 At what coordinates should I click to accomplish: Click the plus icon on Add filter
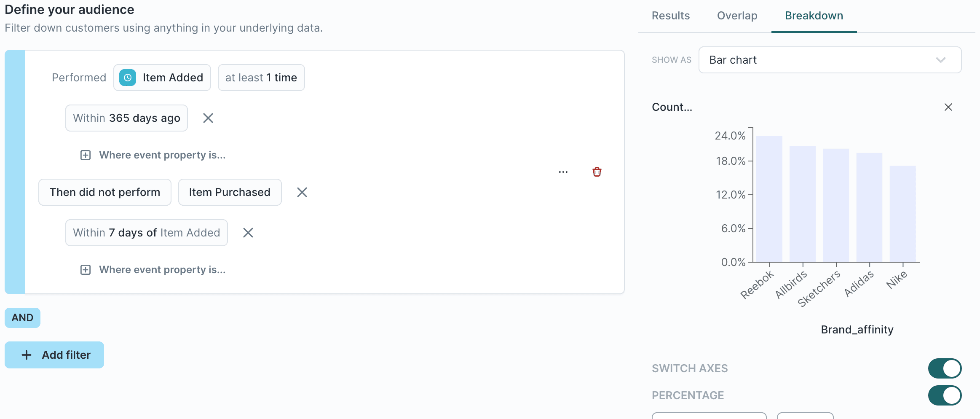[x=26, y=355]
